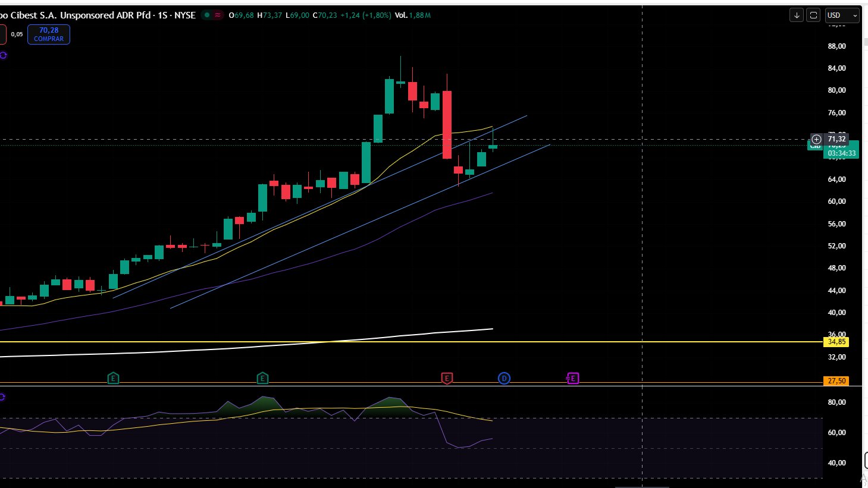Image resolution: width=868 pixels, height=488 pixels.
Task: Click the open value O69,68
Action: pos(242,15)
